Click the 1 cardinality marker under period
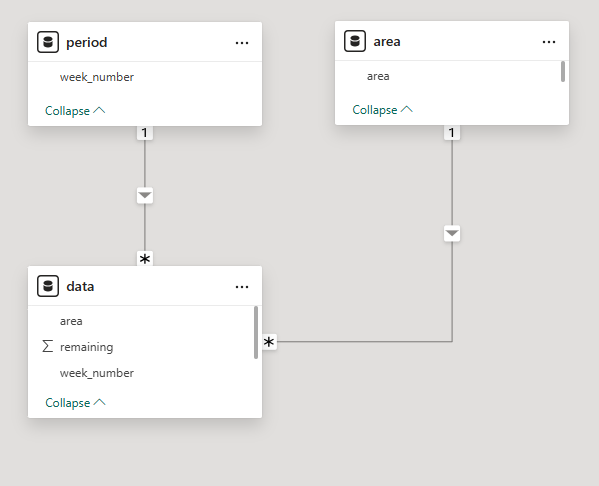 click(145, 133)
